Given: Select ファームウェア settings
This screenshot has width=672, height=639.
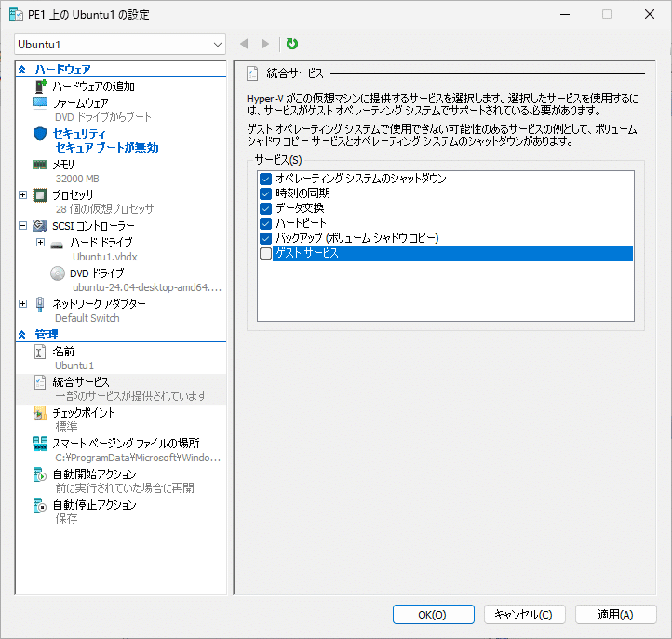Looking at the screenshot, I should coord(80,103).
